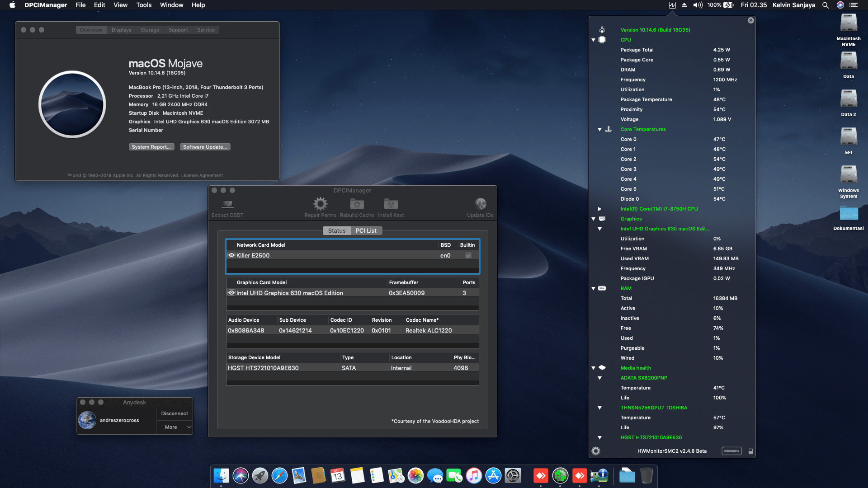
Task: Toggle visibility of Intel UHD Graphics 630
Action: coord(231,293)
